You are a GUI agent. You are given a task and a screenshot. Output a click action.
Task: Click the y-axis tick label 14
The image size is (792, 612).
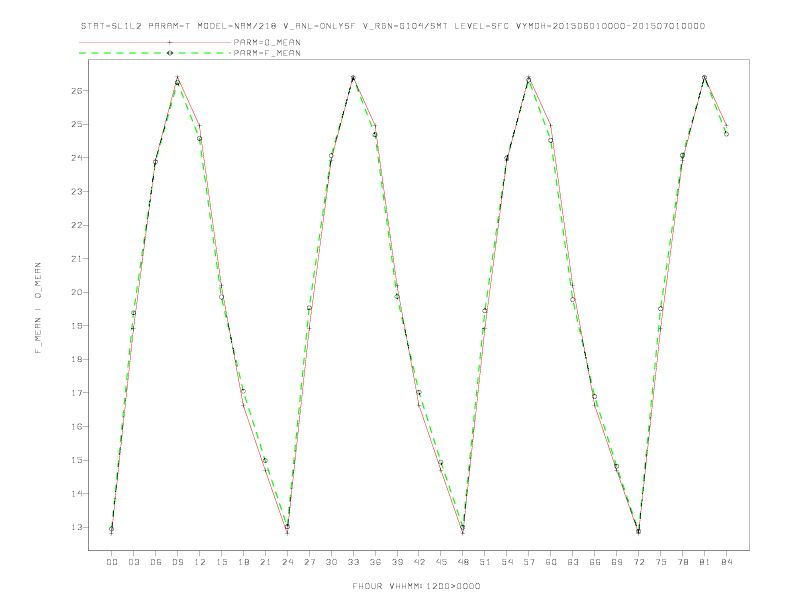coord(77,494)
